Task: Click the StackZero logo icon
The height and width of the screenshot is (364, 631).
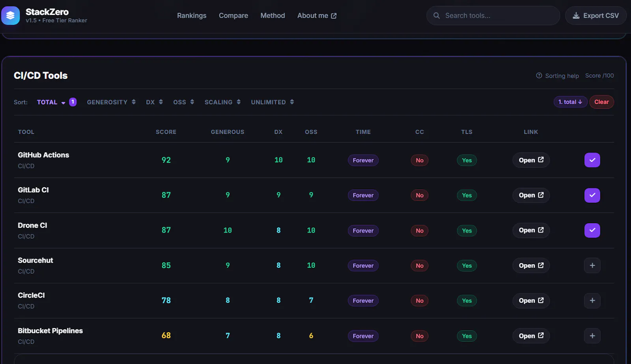Action: pos(10,15)
